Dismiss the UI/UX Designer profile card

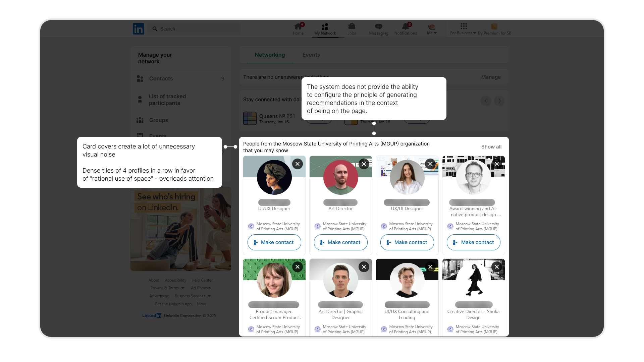pyautogui.click(x=297, y=164)
